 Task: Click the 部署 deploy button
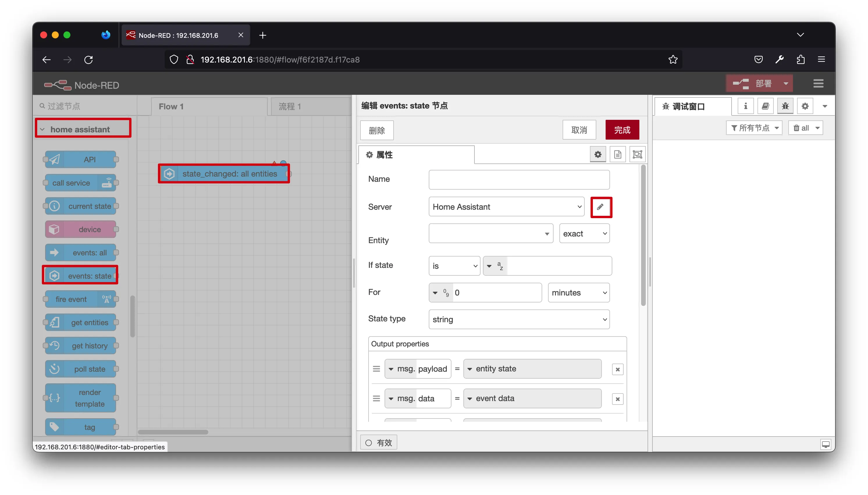click(753, 83)
